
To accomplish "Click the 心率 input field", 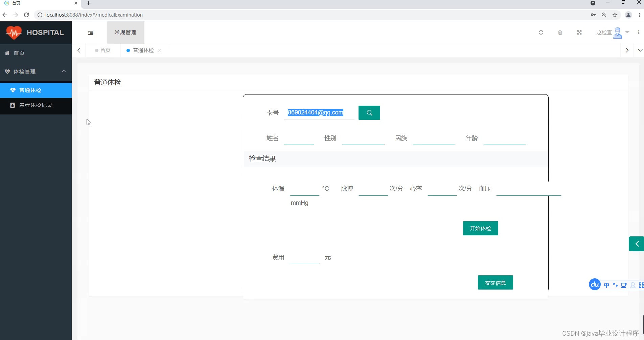I will point(442,189).
